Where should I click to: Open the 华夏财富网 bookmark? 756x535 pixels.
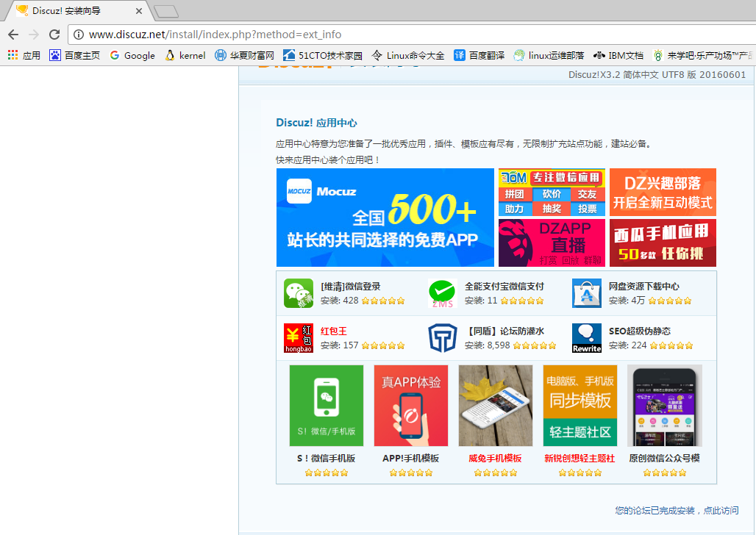pos(244,55)
